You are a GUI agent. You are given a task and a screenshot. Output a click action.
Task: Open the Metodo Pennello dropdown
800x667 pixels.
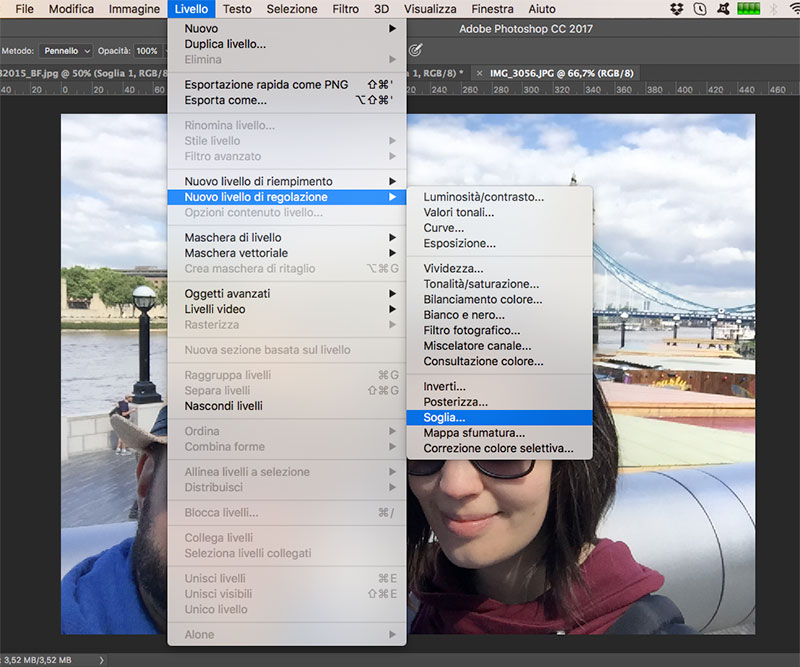[x=66, y=51]
